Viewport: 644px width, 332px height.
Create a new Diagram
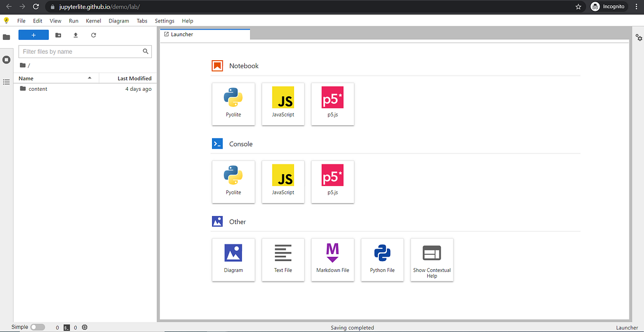[233, 259]
